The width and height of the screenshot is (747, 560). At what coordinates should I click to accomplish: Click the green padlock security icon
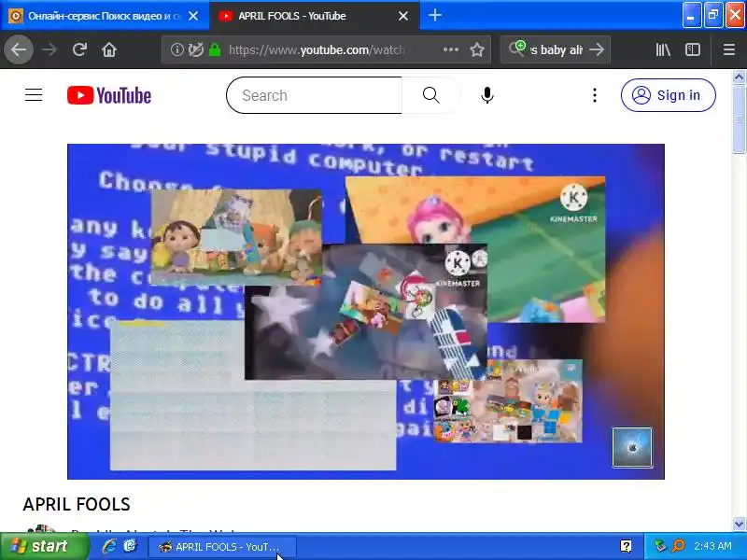tap(215, 49)
